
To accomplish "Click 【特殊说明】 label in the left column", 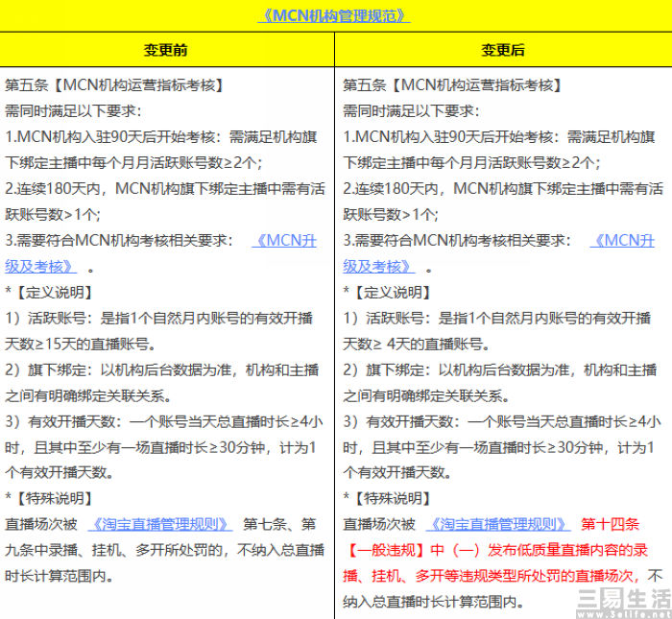I will pos(49,498).
